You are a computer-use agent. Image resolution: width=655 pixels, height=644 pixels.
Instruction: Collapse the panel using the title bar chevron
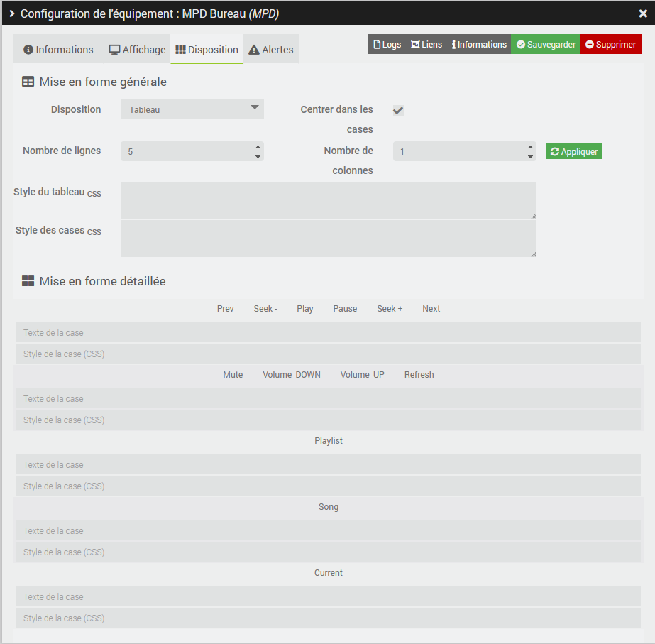(11, 13)
